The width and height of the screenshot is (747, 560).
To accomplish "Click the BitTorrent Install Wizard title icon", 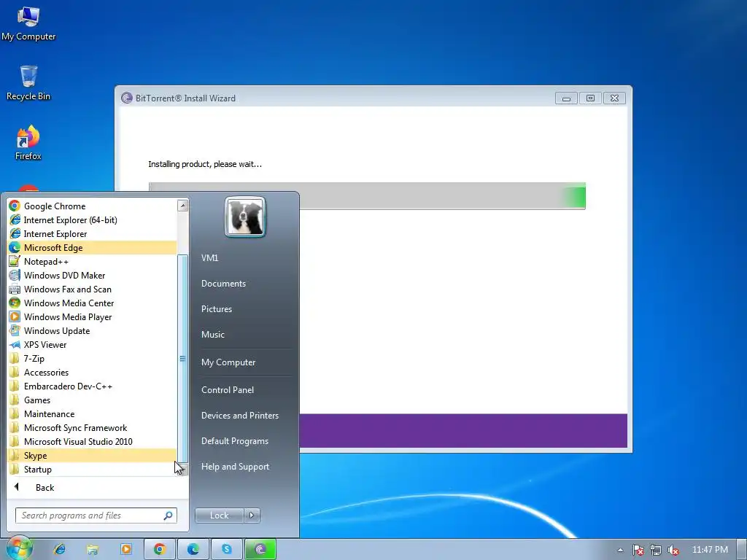I will [x=126, y=98].
